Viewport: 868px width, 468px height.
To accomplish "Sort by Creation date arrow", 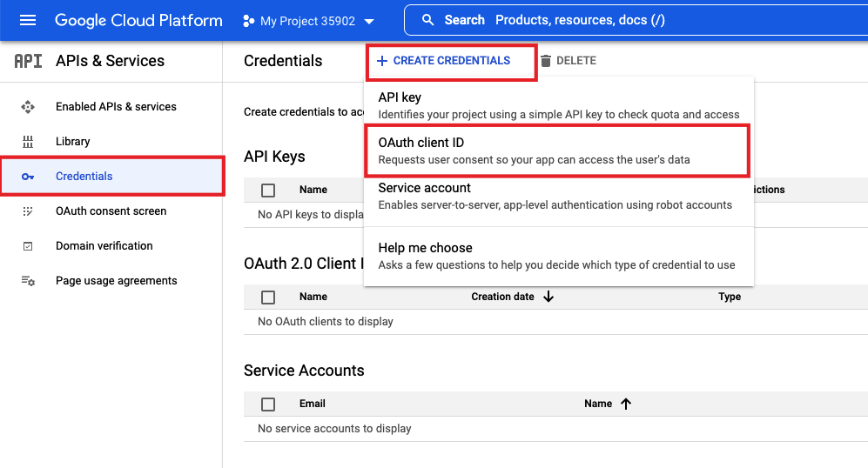I will (548, 297).
